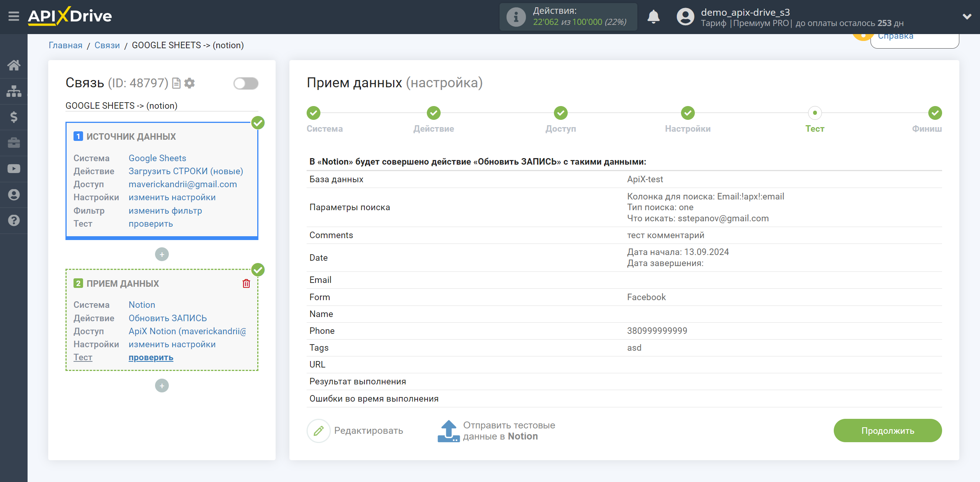Click the Facebook form value
The width and height of the screenshot is (980, 482).
point(646,297)
